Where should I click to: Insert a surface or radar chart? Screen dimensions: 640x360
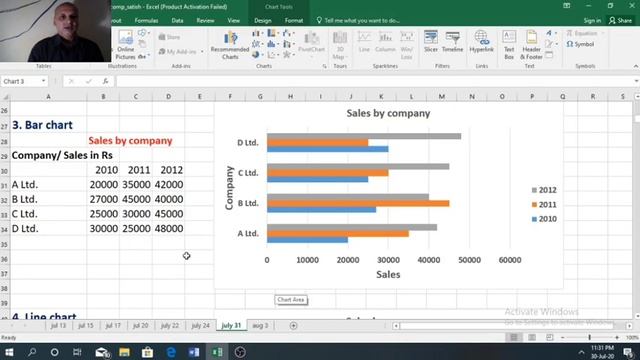point(288,55)
